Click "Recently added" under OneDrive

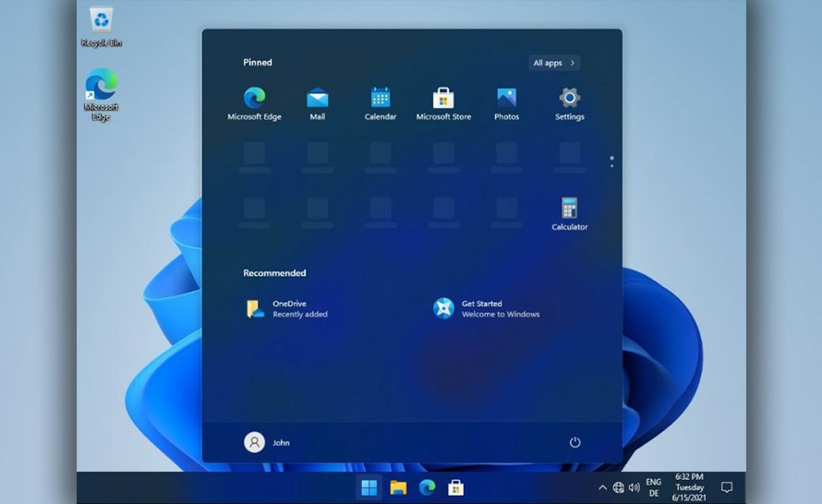(300, 315)
